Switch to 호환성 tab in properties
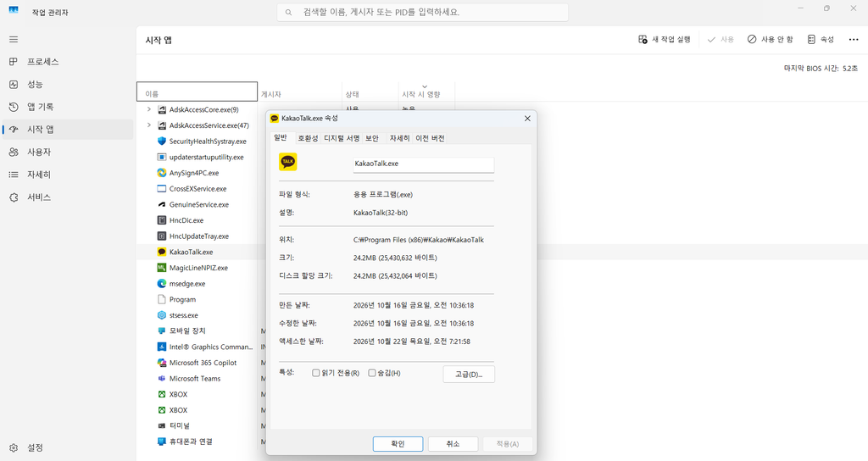Screen dimensions: 868x461 click(308, 138)
